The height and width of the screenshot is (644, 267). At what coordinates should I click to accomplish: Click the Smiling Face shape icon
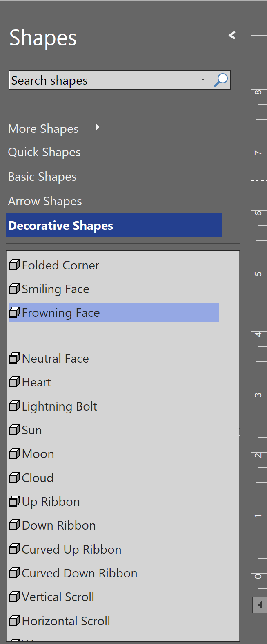point(15,289)
